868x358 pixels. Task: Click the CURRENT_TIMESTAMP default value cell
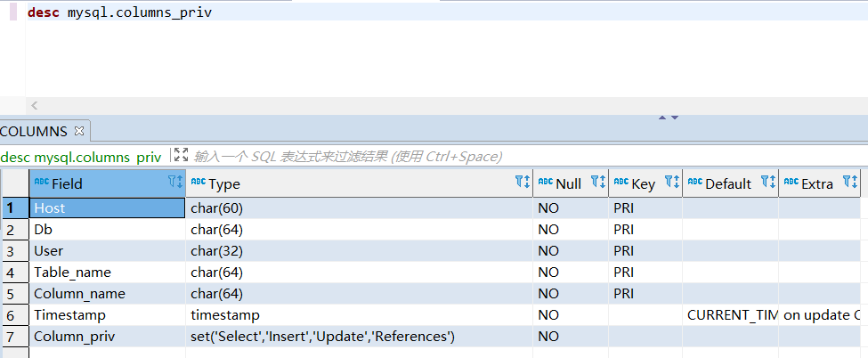point(730,315)
